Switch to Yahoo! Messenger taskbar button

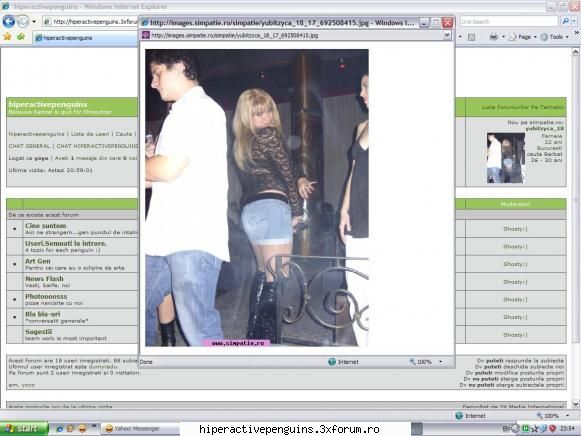coord(140,429)
